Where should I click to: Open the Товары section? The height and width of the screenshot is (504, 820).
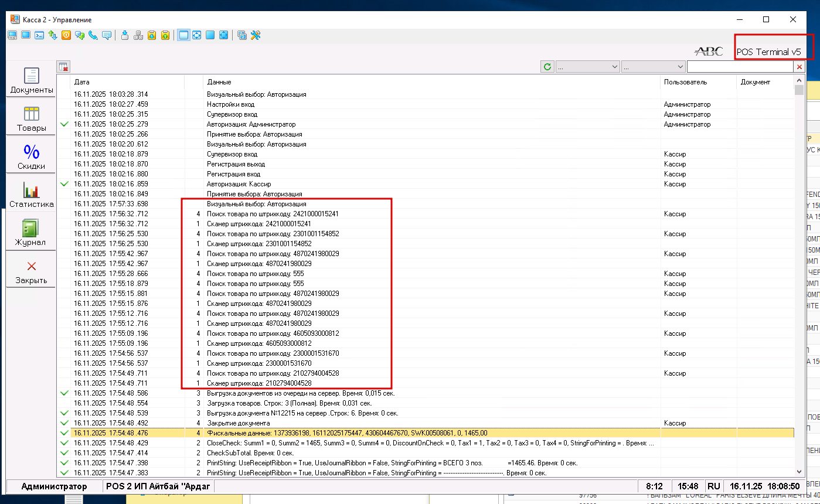tap(31, 118)
